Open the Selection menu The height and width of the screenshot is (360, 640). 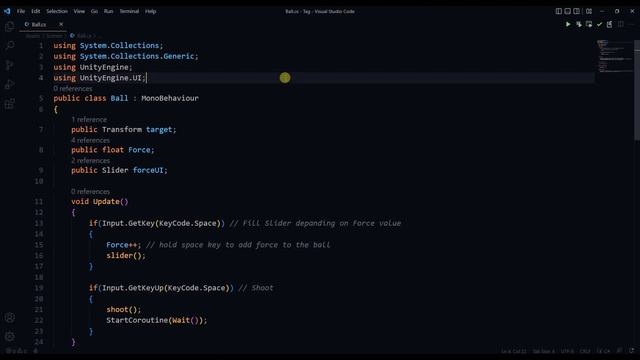point(57,11)
